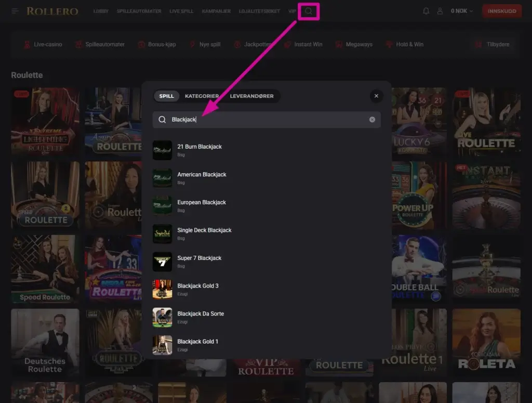Switch to the Spill tab in search
The height and width of the screenshot is (403, 532).
(x=167, y=96)
